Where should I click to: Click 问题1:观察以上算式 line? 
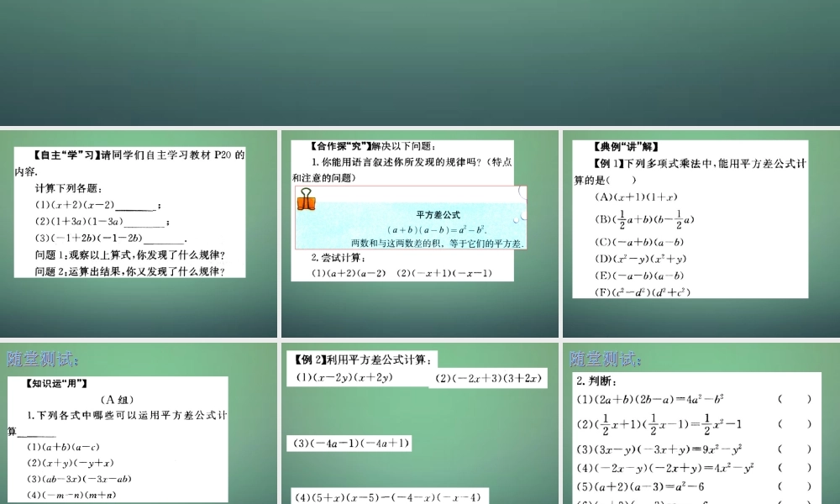click(130, 255)
